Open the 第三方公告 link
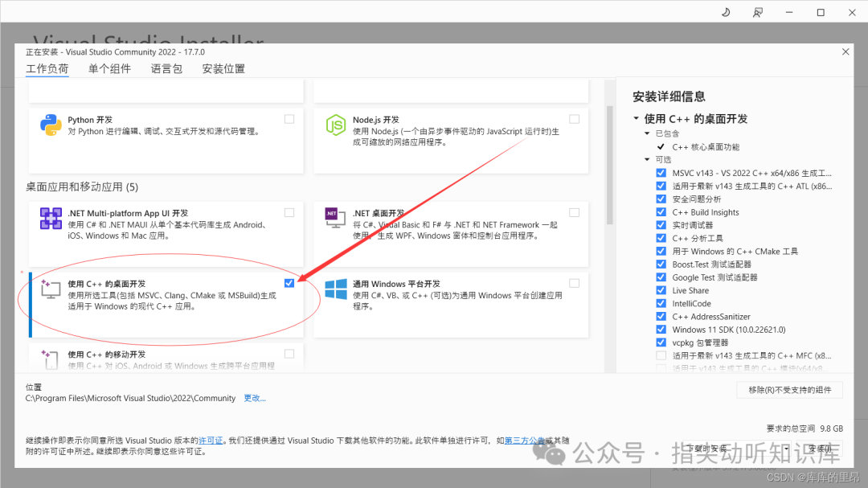This screenshot has height=488, width=868. 524,441
